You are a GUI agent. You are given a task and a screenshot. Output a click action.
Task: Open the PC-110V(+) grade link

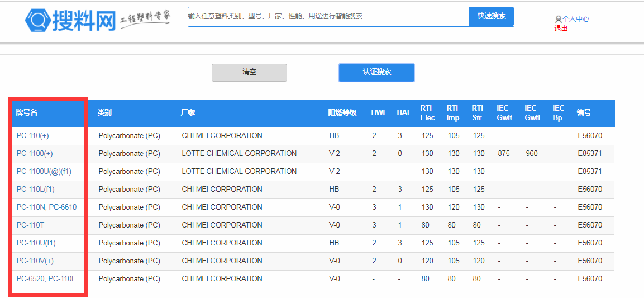point(35,261)
